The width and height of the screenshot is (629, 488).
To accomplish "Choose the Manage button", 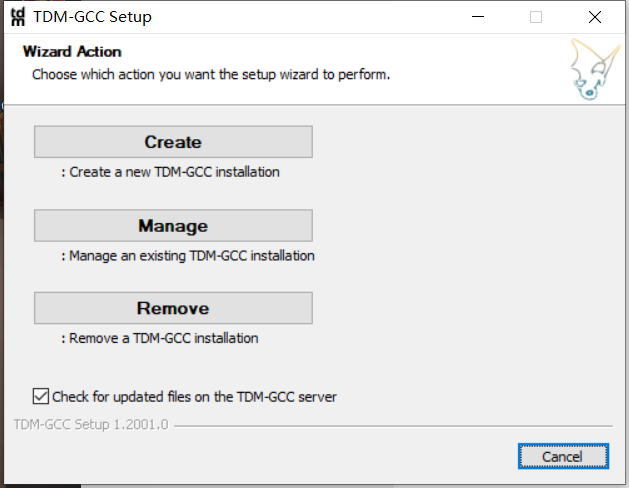I will tap(173, 225).
